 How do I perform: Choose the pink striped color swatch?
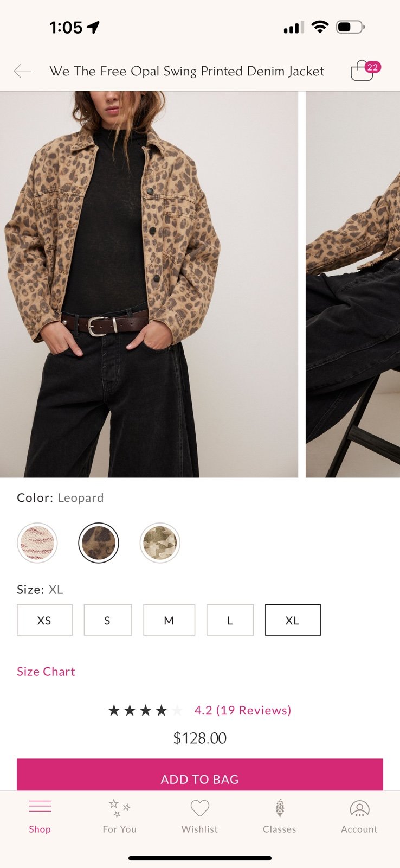click(x=37, y=542)
